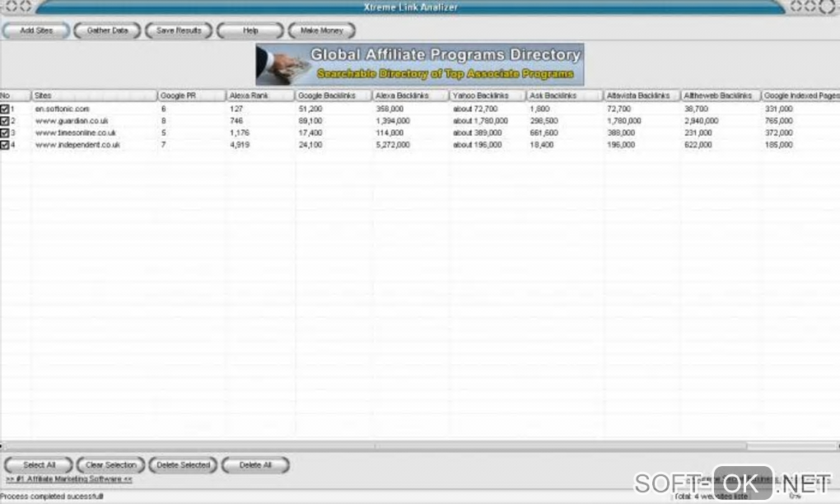Click the Make Money button
Screen dimensions: 840x504
[x=321, y=30]
